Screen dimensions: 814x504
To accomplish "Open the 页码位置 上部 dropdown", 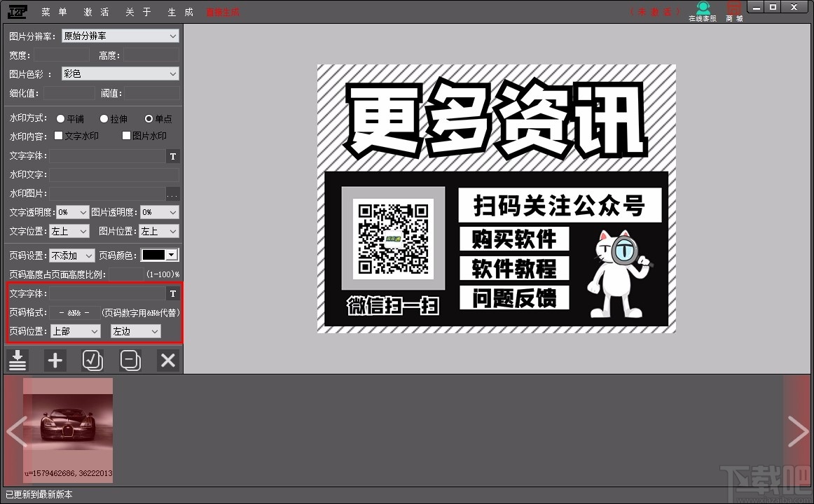I will [75, 330].
